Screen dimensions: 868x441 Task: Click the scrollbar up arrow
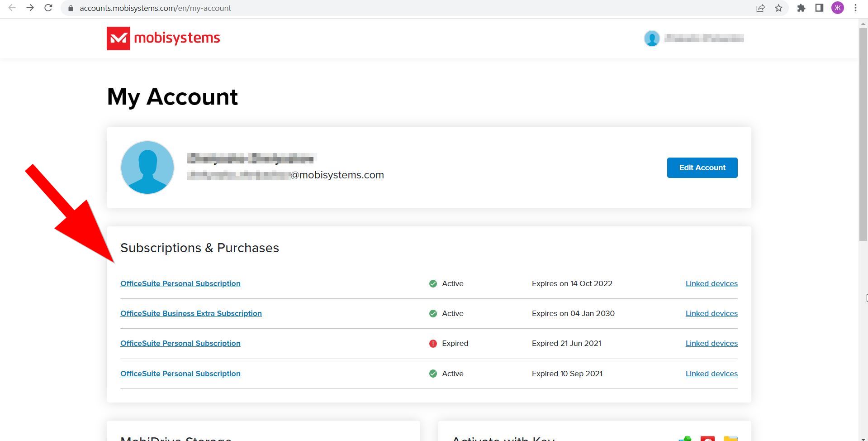point(863,23)
